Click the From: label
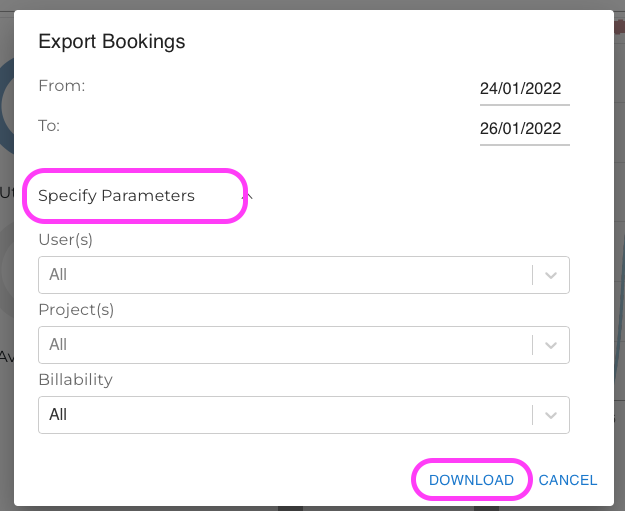Viewport: 625px width, 511px height. (61, 86)
